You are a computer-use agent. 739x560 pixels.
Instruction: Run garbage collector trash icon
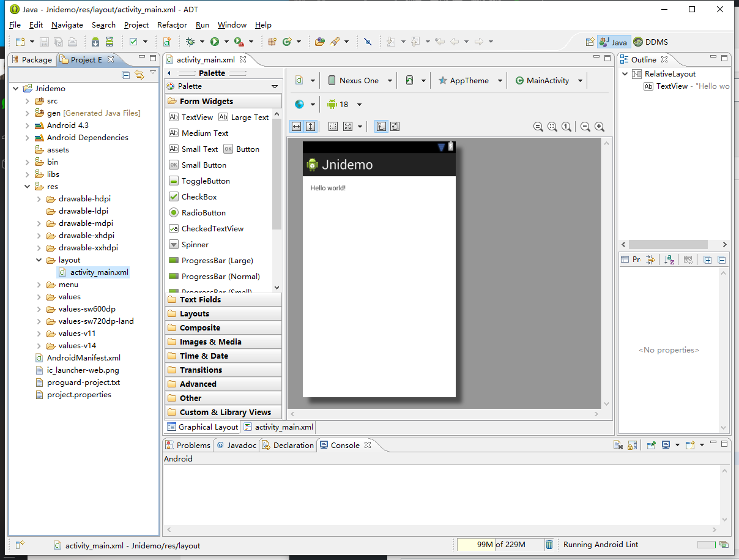click(549, 545)
